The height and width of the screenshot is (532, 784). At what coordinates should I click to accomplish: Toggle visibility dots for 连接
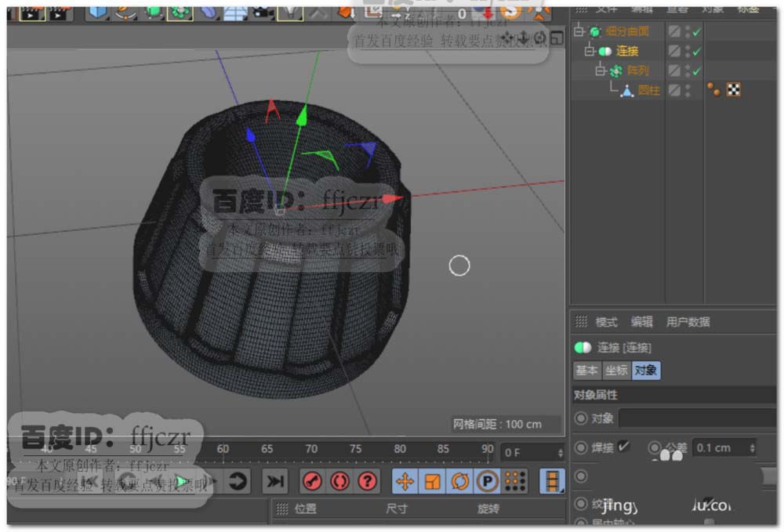click(688, 51)
